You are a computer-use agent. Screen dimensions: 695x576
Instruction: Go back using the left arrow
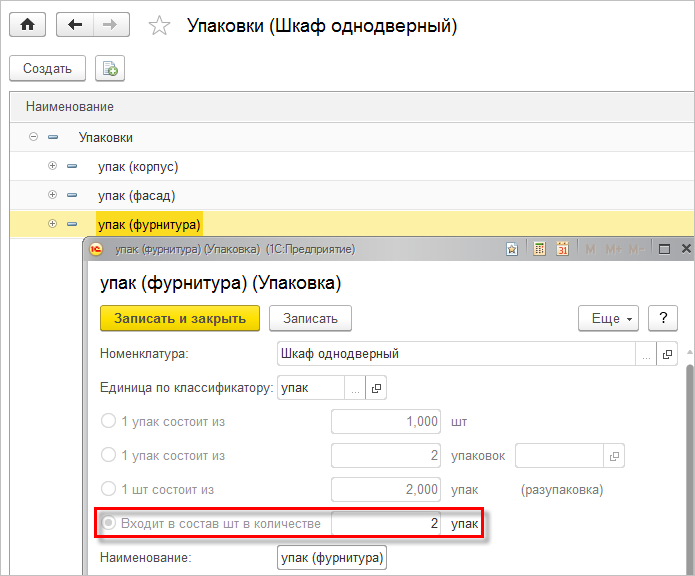click(75, 25)
